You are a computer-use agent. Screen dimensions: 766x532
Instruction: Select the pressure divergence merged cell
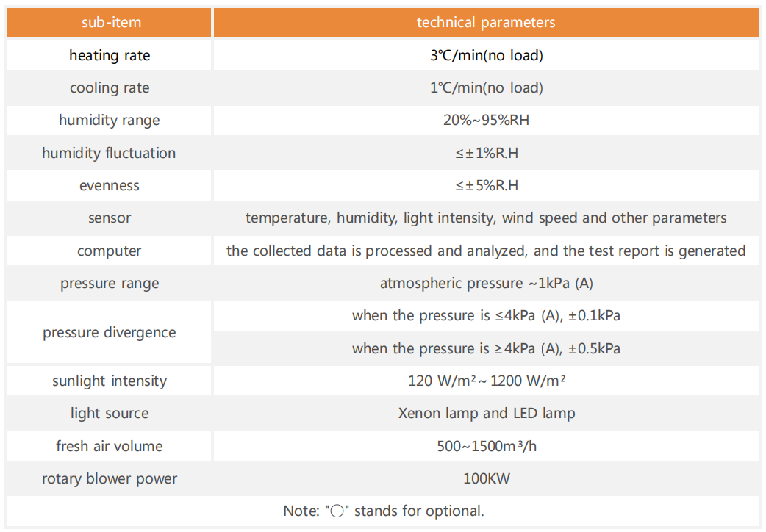click(110, 332)
